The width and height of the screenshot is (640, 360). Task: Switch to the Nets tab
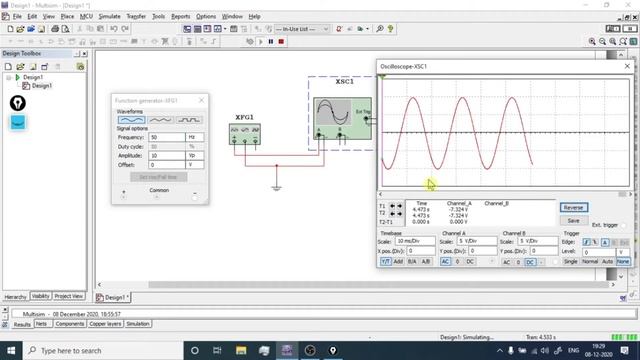[41, 324]
